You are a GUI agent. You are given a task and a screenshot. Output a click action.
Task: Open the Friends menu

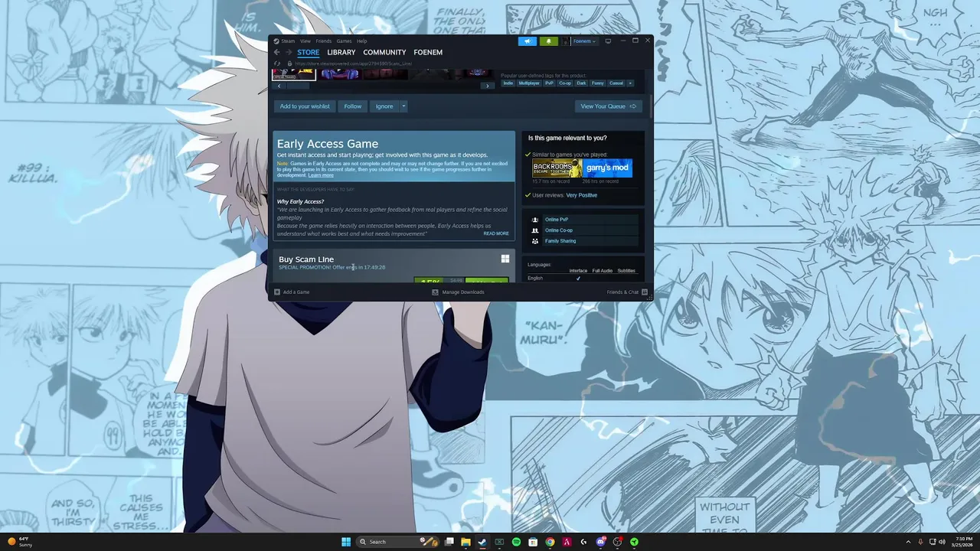click(x=324, y=41)
